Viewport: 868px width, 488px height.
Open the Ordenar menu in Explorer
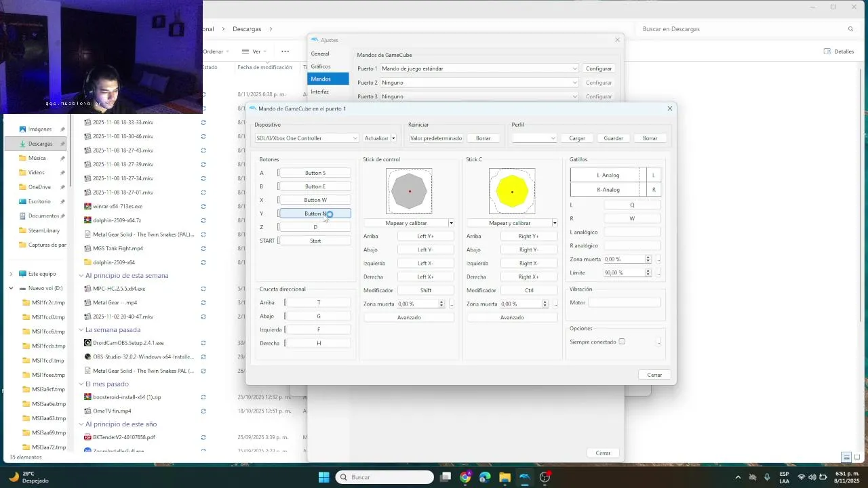[x=215, y=52]
